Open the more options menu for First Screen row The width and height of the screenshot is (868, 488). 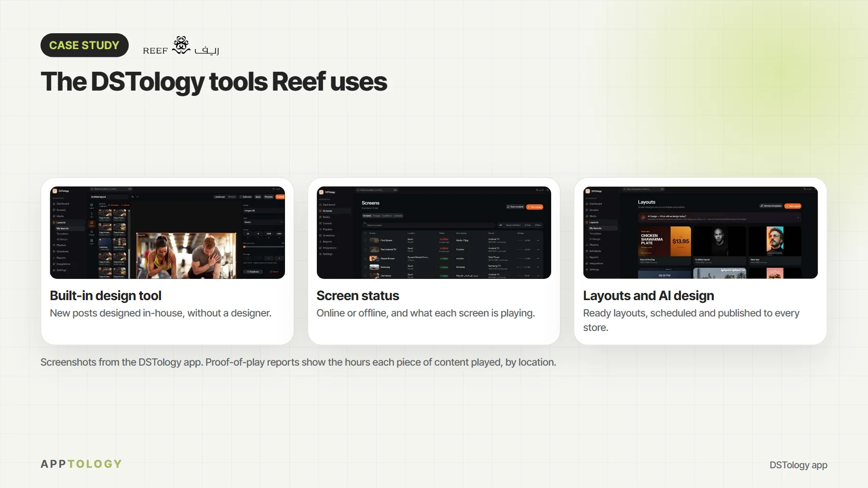tap(538, 240)
